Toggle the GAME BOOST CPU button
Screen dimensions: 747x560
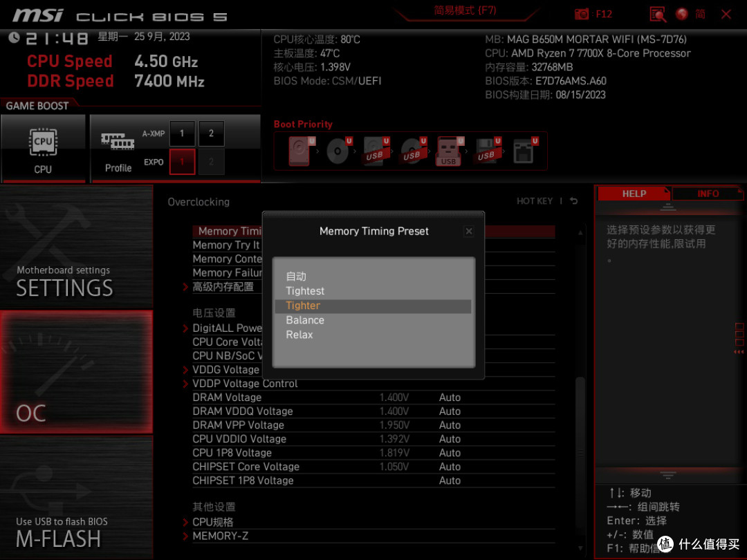pyautogui.click(x=43, y=149)
